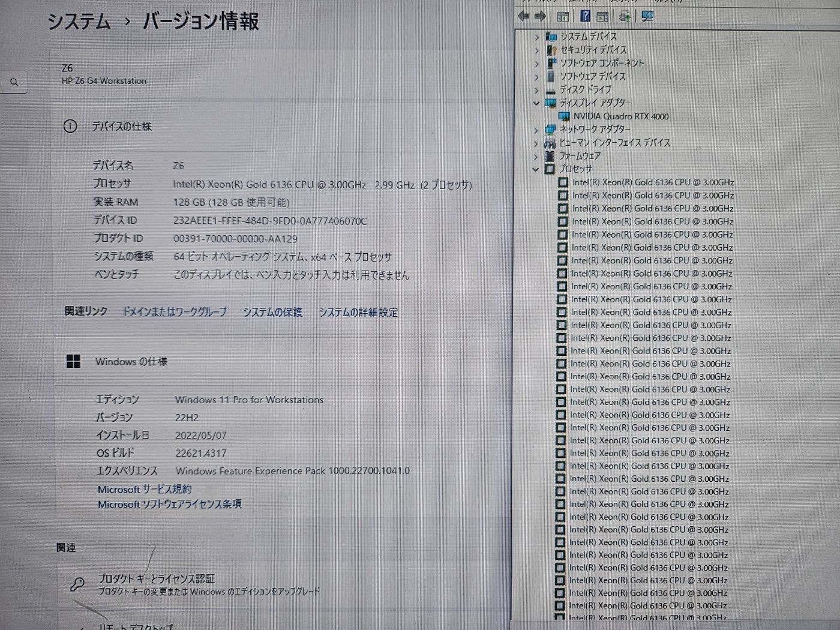The height and width of the screenshot is (630, 840).
Task: Click the インストール日 value 2022/05/07
Action: (x=201, y=436)
